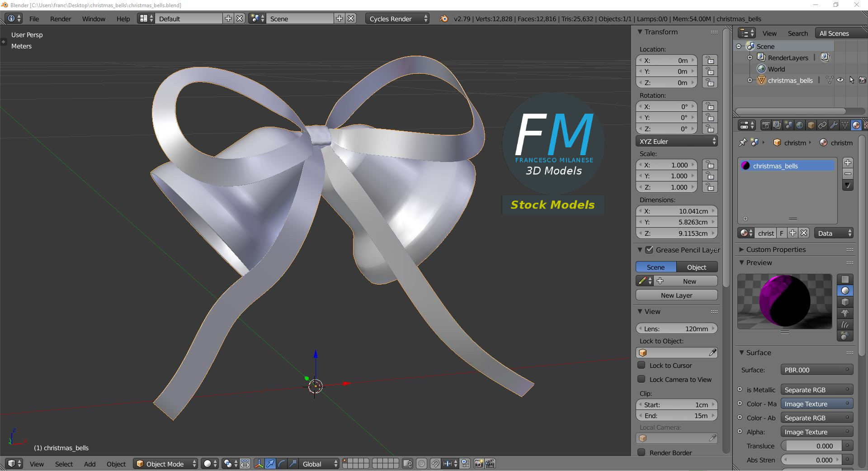Click the OpenGL render animation clapper icon
Viewport: 868px width, 471px height.
[490, 464]
